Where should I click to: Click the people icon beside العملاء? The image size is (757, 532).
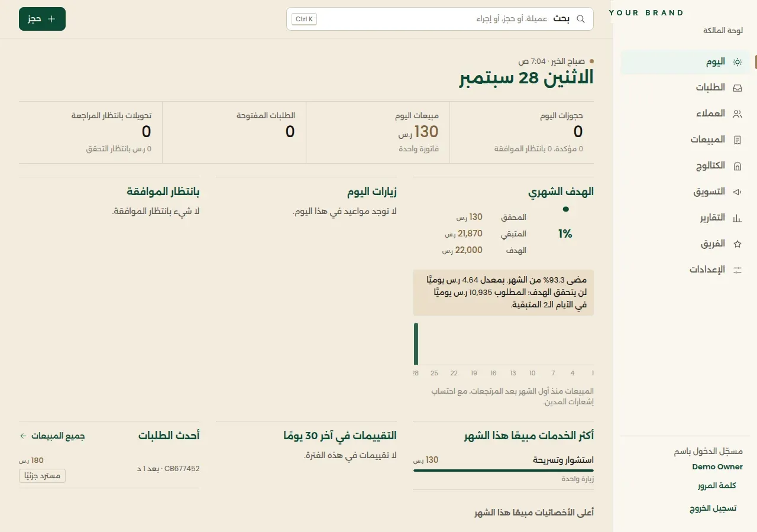click(x=737, y=114)
